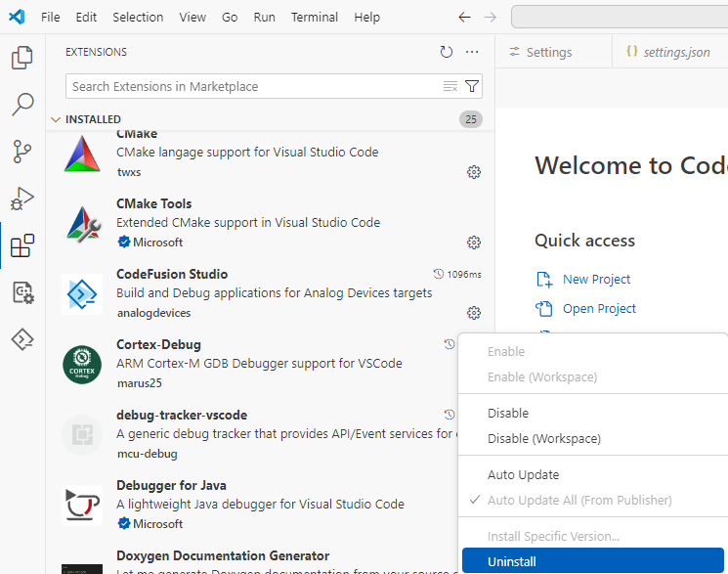Click the CodeFusion Studio extension logo
The height and width of the screenshot is (574, 728).
click(82, 294)
